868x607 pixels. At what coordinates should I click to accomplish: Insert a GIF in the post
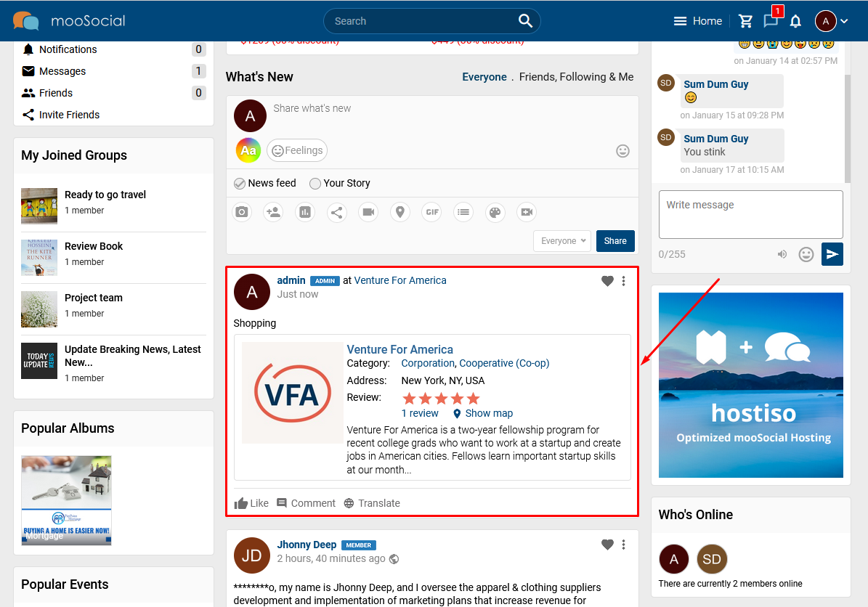tap(431, 212)
